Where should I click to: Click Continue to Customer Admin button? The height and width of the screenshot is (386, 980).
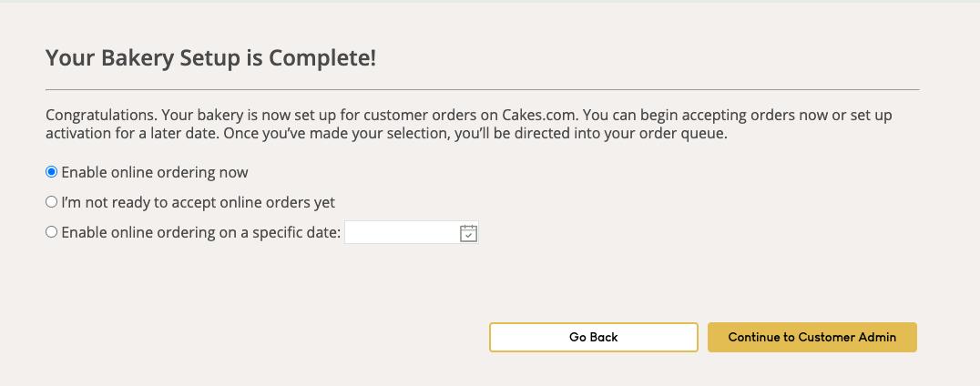pos(812,337)
